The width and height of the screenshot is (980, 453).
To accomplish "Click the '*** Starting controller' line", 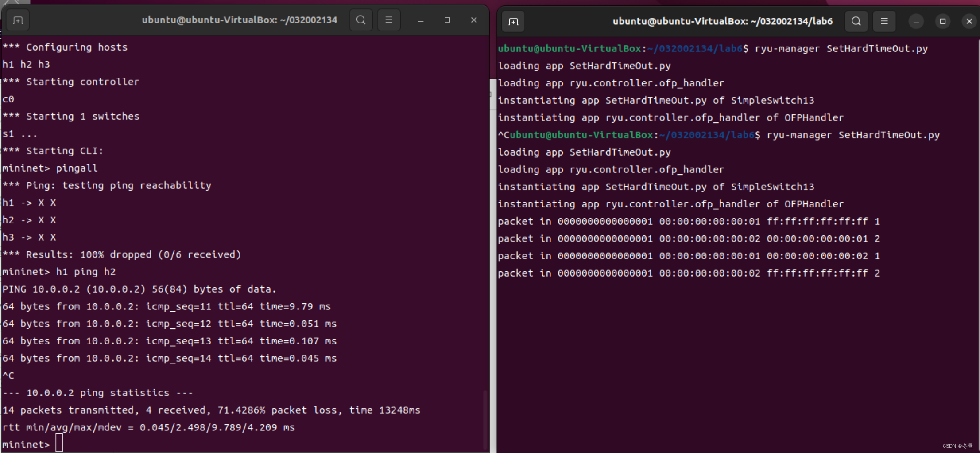I will pos(71,82).
